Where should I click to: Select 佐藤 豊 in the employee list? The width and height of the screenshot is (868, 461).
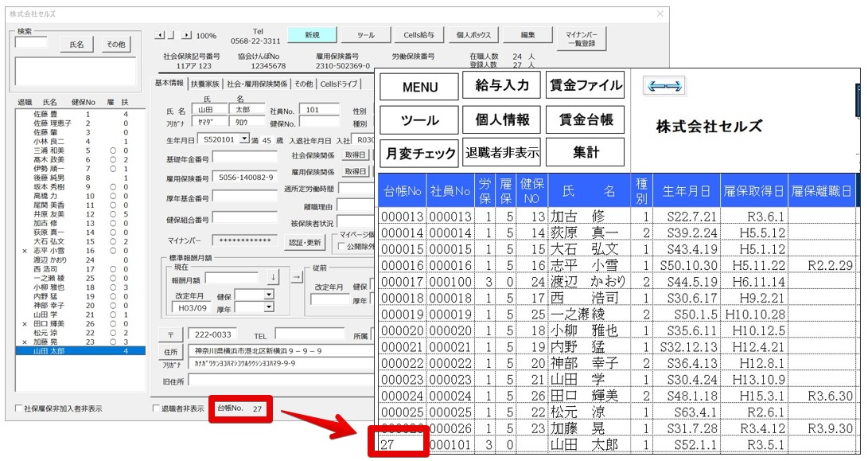click(x=80, y=114)
